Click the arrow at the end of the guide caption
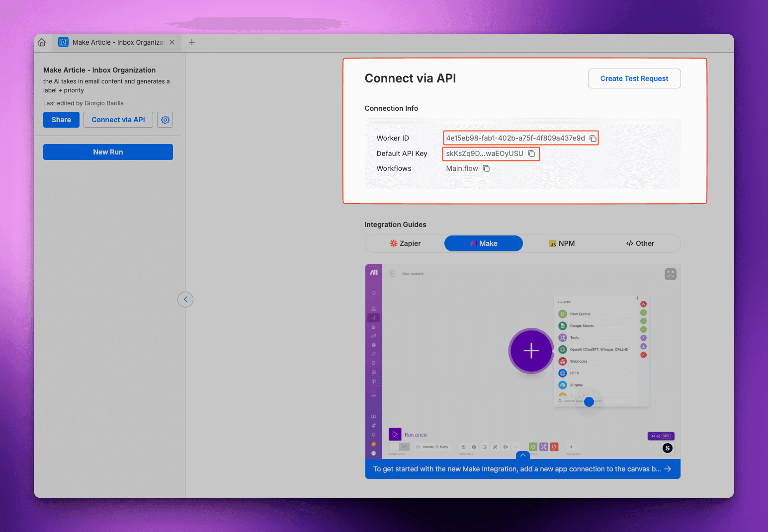The width and height of the screenshot is (768, 532). [x=668, y=469]
